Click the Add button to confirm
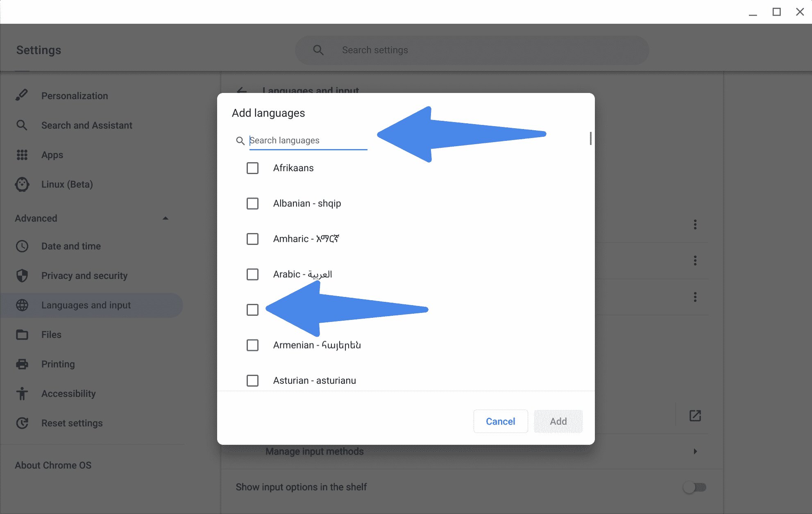This screenshot has width=812, height=514. pos(558,421)
